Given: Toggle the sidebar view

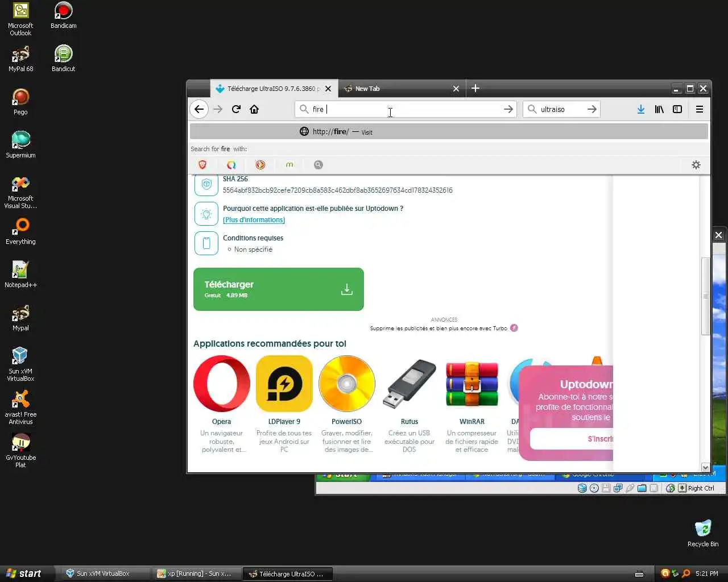Looking at the screenshot, I should pyautogui.click(x=677, y=109).
